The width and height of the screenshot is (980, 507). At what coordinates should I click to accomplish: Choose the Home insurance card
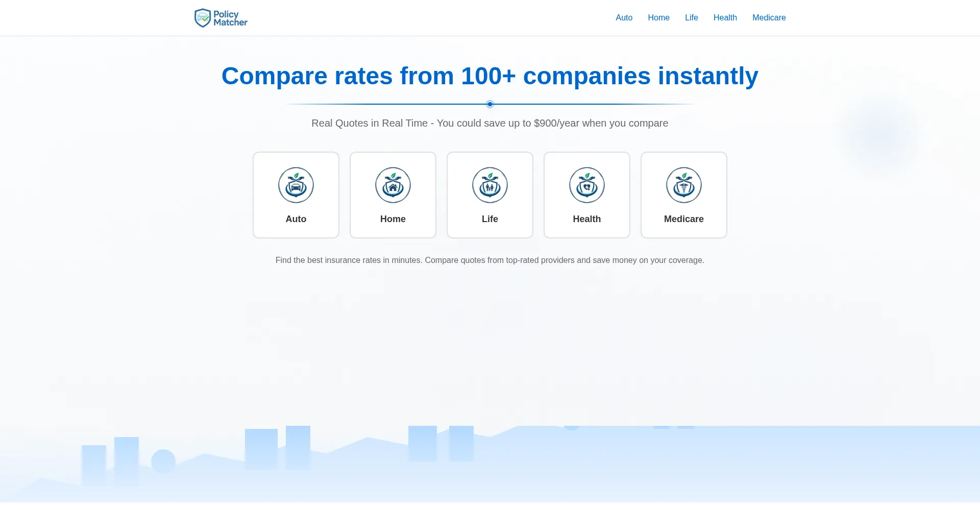pos(393,195)
